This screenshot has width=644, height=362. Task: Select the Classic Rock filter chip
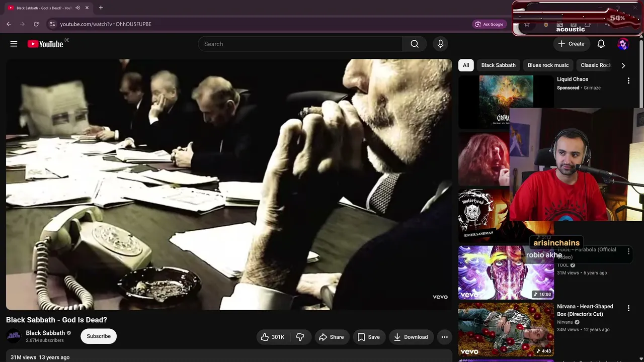tap(596, 65)
